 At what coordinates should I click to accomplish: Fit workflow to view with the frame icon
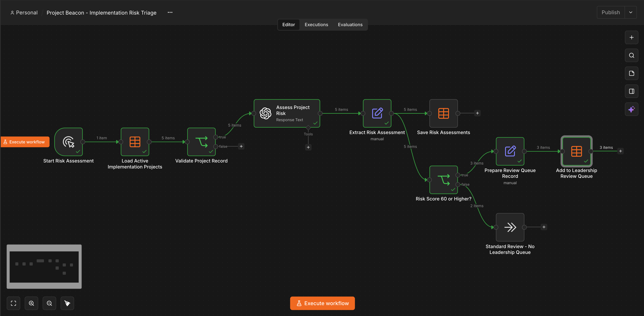(13, 303)
